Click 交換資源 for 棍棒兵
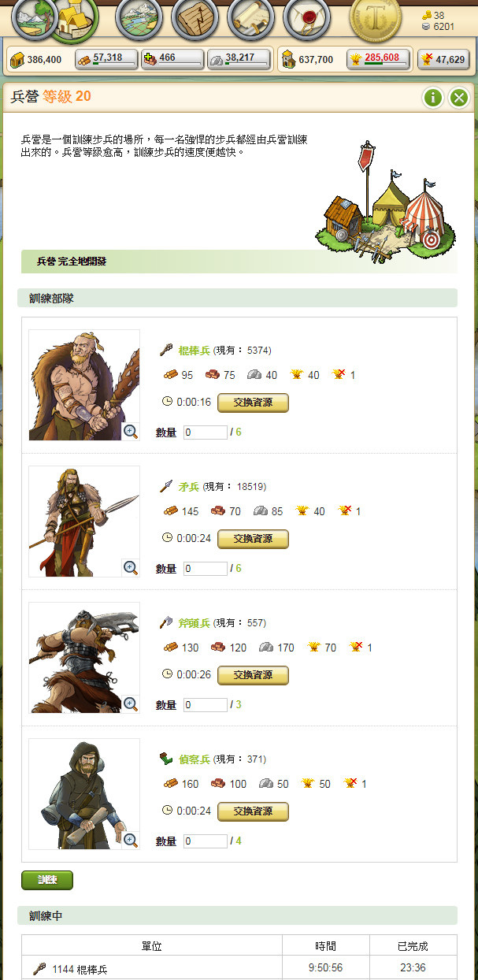This screenshot has width=478, height=980. click(x=253, y=403)
